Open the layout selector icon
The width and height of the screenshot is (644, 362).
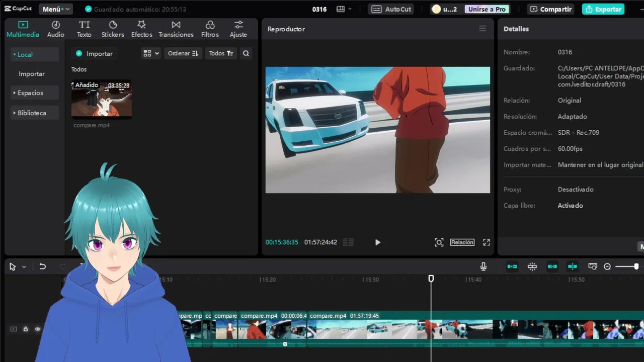coord(344,9)
